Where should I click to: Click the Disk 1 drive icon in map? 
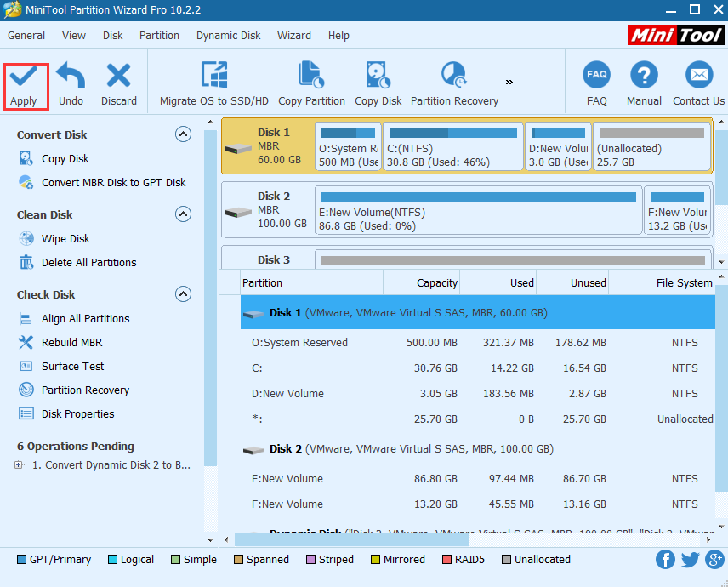coord(238,149)
